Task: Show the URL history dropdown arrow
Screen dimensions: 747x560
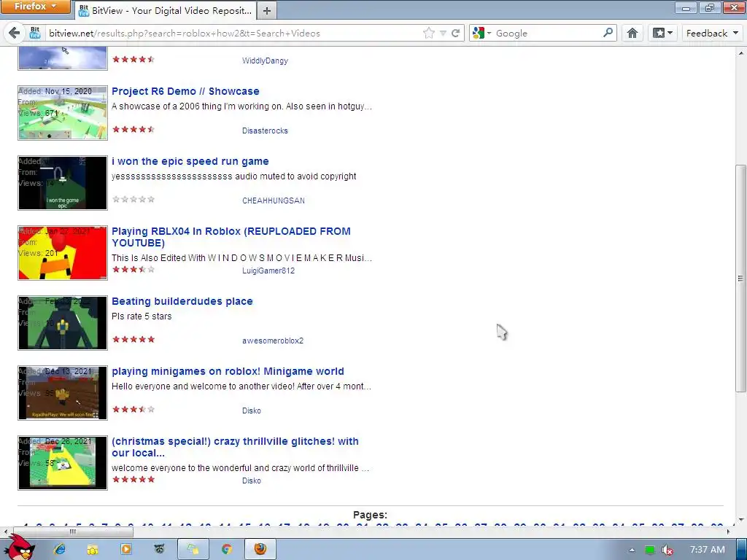Action: click(443, 33)
